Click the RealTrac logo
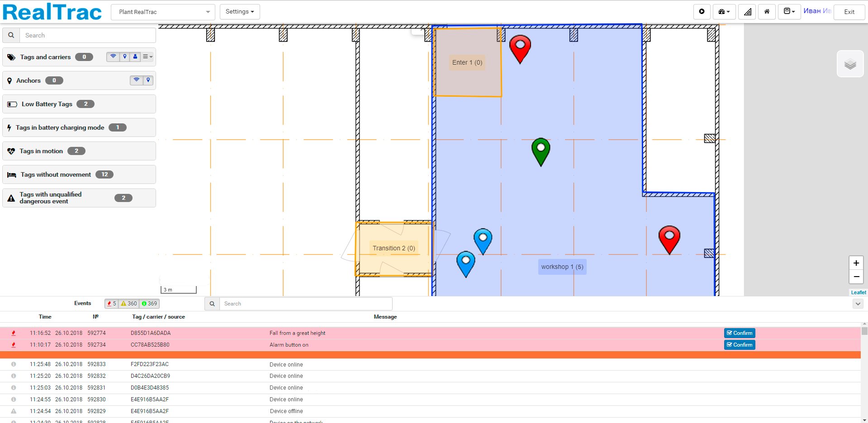 point(52,12)
